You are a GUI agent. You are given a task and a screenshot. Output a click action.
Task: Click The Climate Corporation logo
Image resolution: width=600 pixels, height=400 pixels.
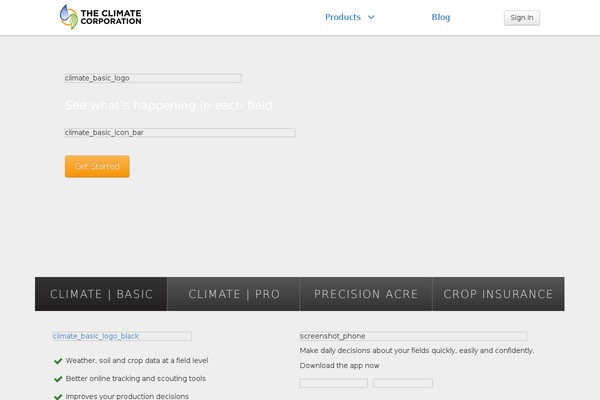click(x=101, y=17)
